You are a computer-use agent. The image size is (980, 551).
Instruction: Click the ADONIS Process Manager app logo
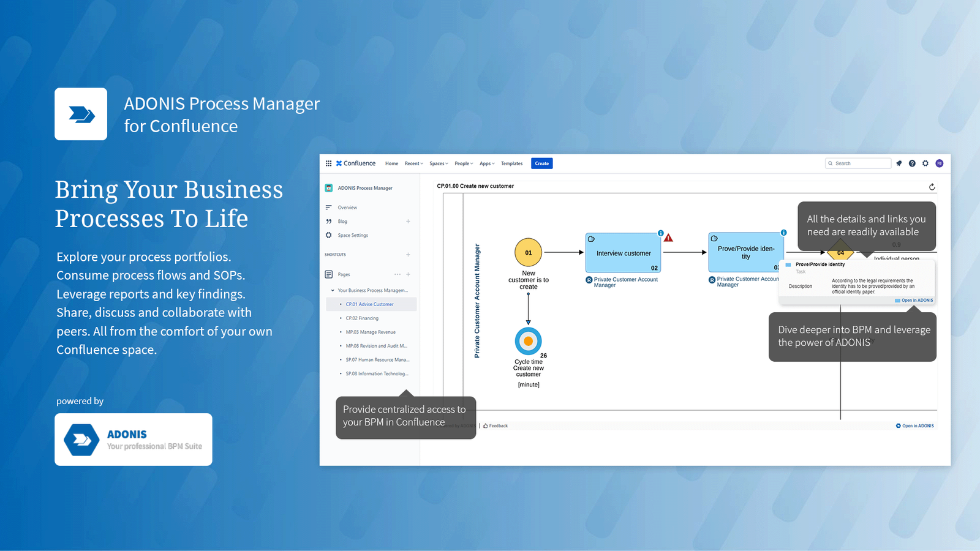point(81,114)
